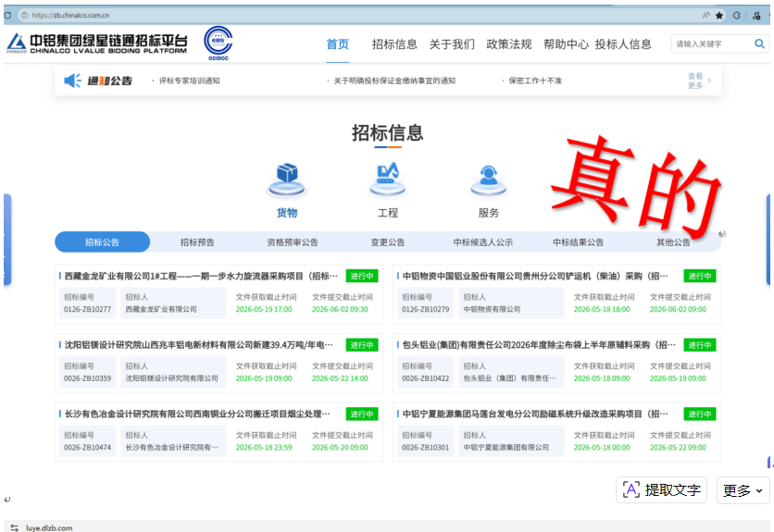
Task: Click tender number 0126-ZB10277
Action: pyautogui.click(x=87, y=309)
